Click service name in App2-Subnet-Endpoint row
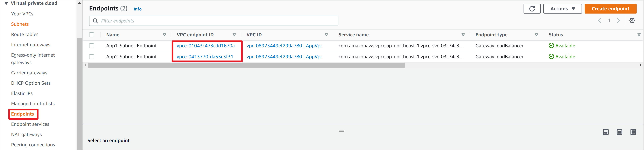The height and width of the screenshot is (150, 644). (401, 57)
